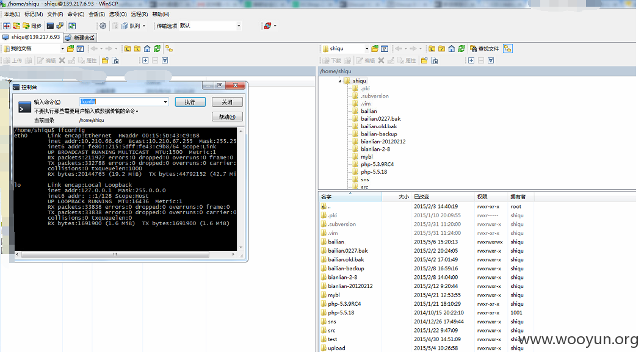
Task: Open the Commands (命令) menu
Action: point(76,14)
